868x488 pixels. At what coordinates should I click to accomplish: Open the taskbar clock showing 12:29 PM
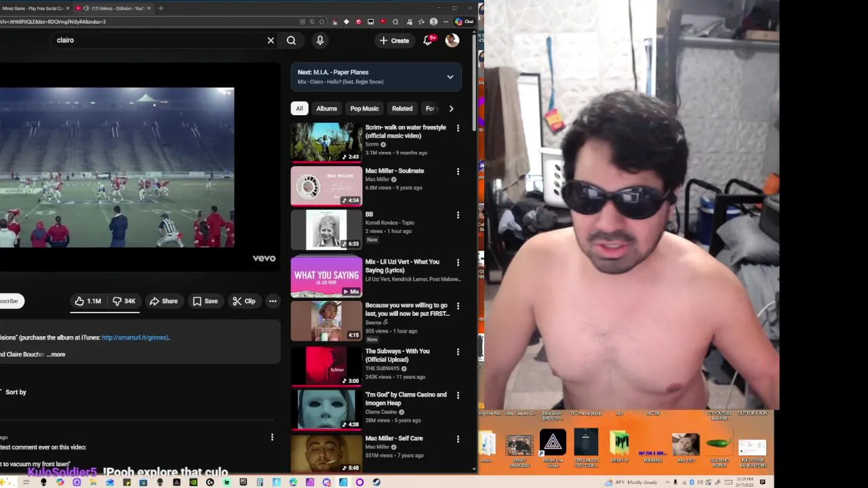(745, 483)
